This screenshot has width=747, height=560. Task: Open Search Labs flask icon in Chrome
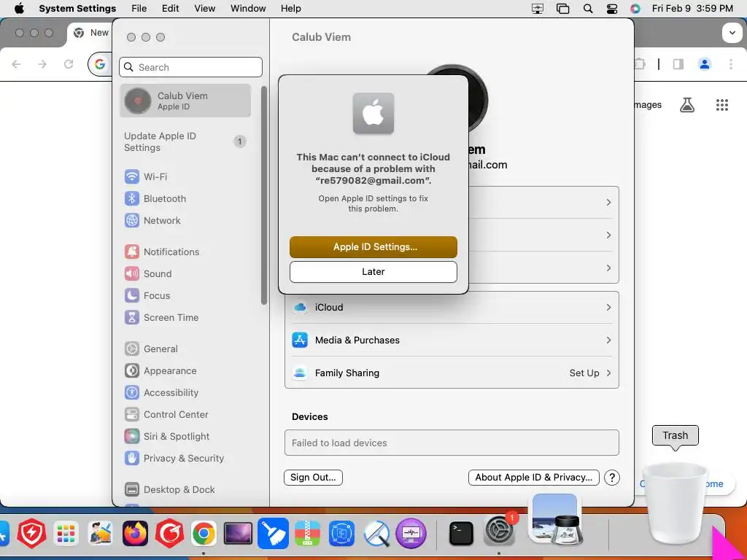687,105
